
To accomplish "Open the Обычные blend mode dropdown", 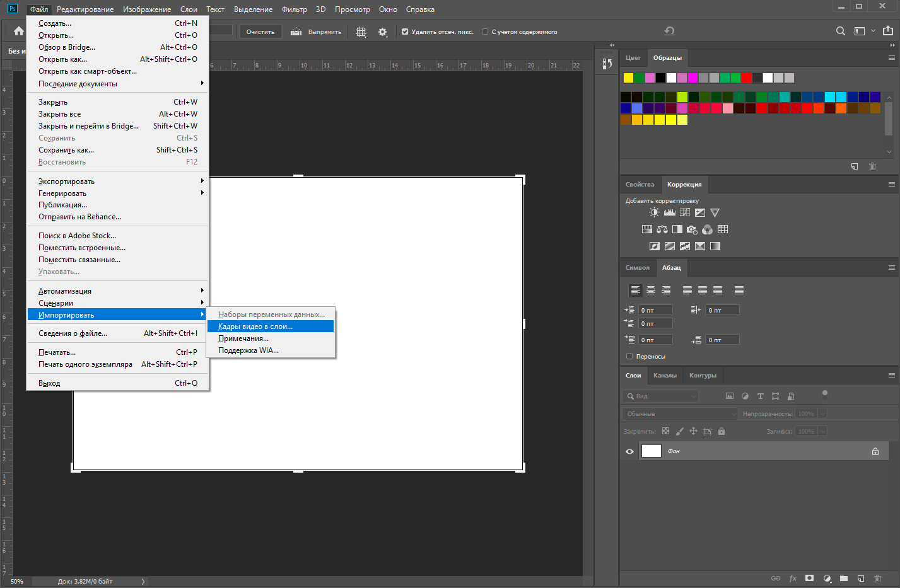I will (680, 413).
